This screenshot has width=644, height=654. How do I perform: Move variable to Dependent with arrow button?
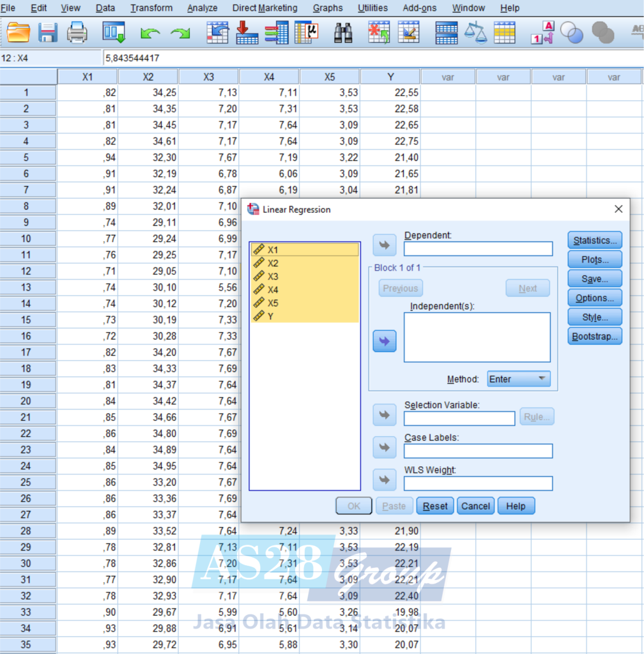point(384,245)
